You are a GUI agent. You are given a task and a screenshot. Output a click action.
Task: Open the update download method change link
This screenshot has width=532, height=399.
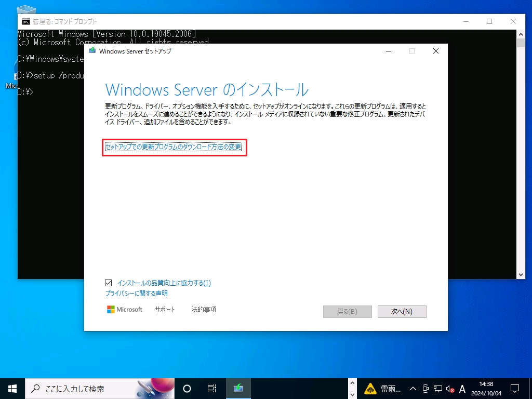click(174, 147)
